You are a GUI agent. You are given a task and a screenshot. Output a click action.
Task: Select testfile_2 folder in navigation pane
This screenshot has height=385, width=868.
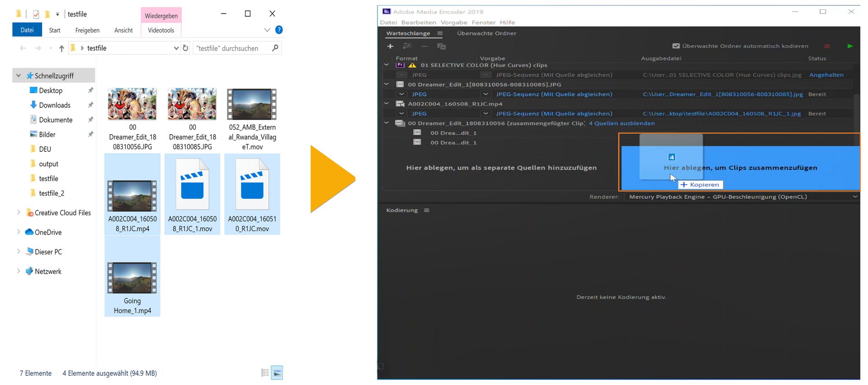click(x=52, y=193)
